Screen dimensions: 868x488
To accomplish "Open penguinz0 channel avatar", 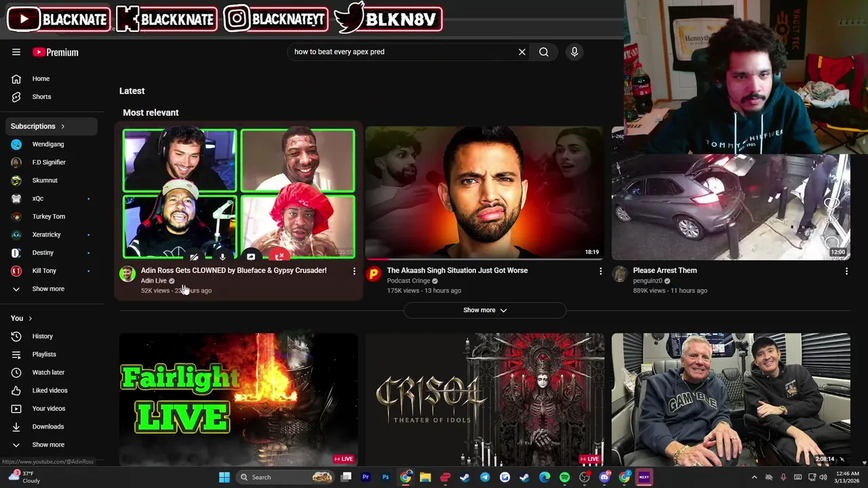I will pyautogui.click(x=620, y=274).
